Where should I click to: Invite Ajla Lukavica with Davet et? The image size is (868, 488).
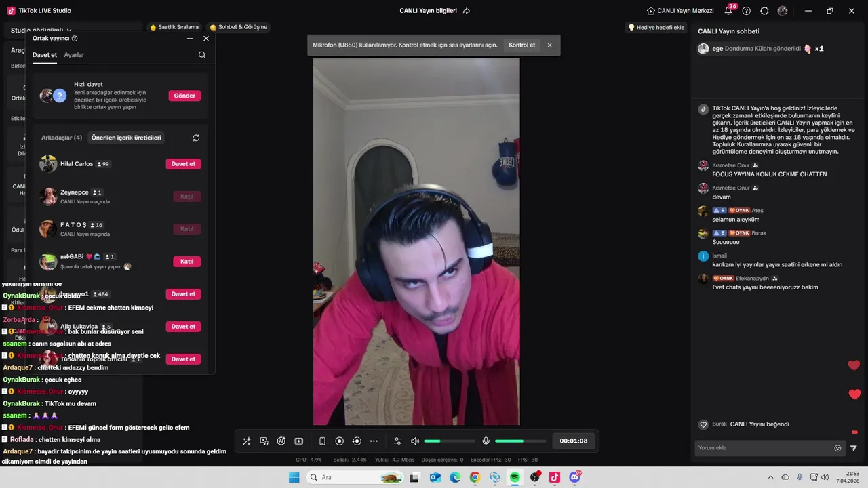pyautogui.click(x=183, y=327)
